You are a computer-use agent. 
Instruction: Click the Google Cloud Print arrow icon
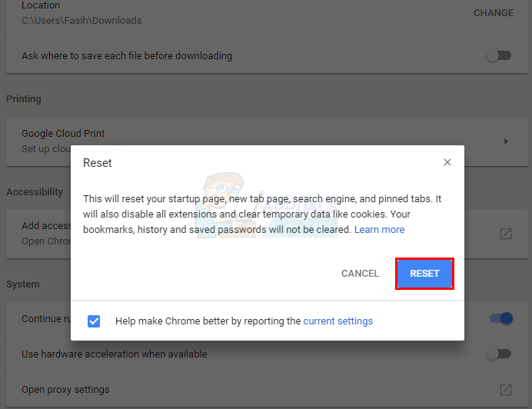pos(505,141)
